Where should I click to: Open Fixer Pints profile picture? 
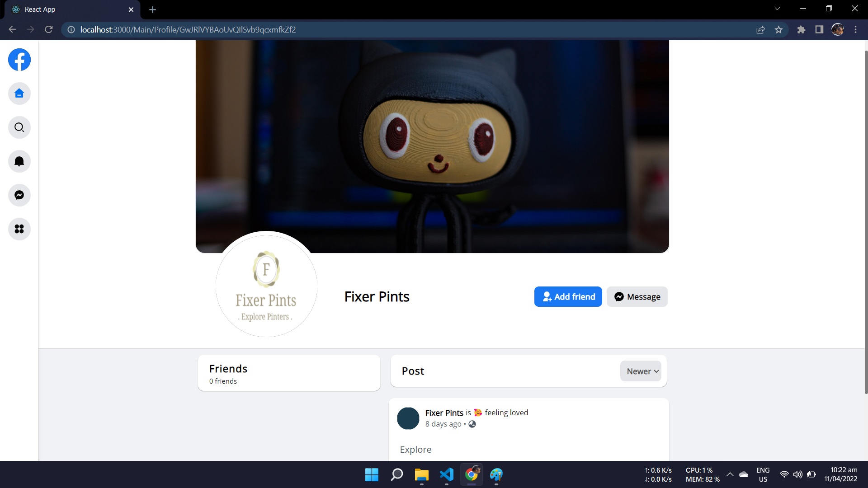266,286
